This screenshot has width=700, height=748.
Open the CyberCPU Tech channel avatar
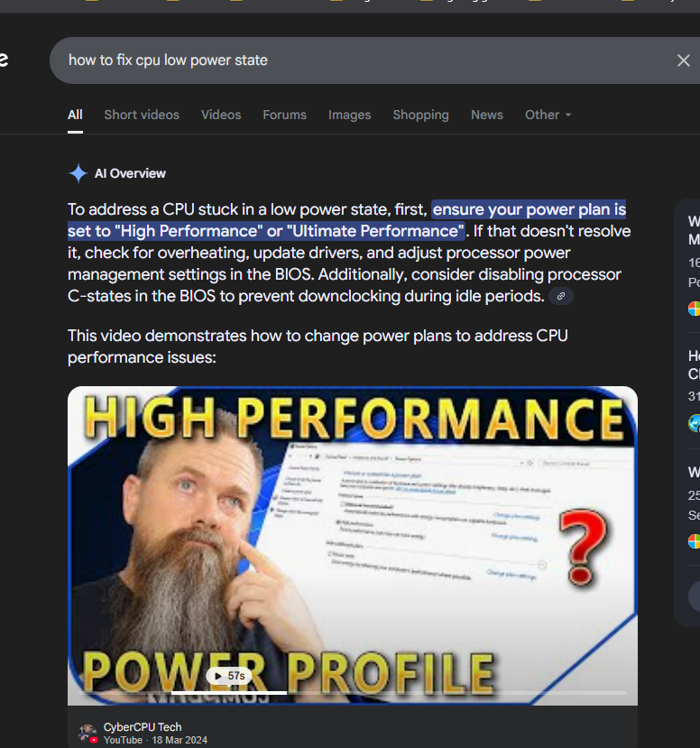tap(87, 733)
